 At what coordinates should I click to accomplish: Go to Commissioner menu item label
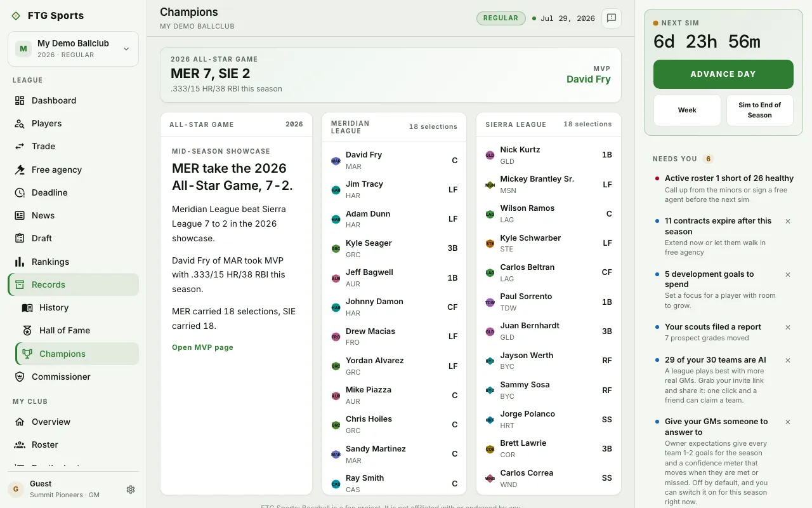(x=61, y=377)
